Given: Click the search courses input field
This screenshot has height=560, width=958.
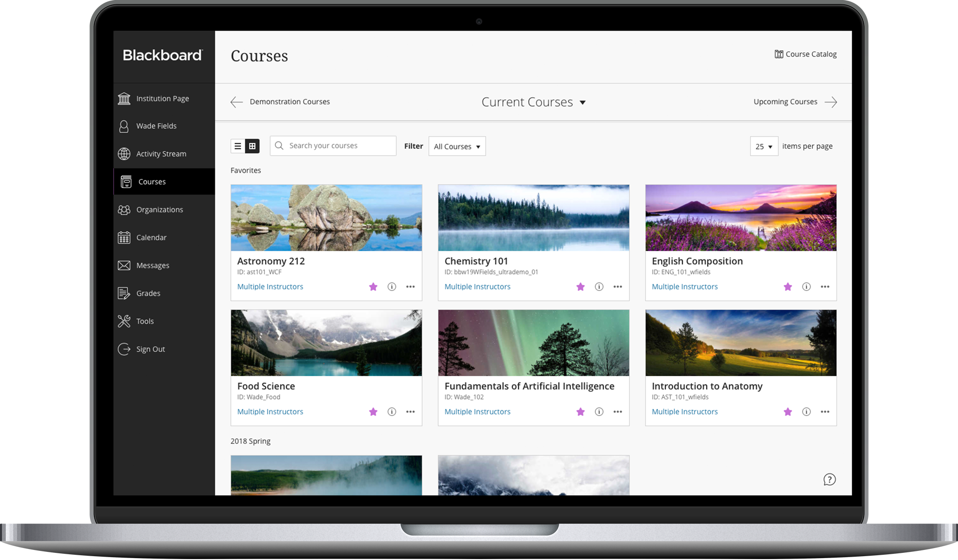Looking at the screenshot, I should (x=333, y=146).
